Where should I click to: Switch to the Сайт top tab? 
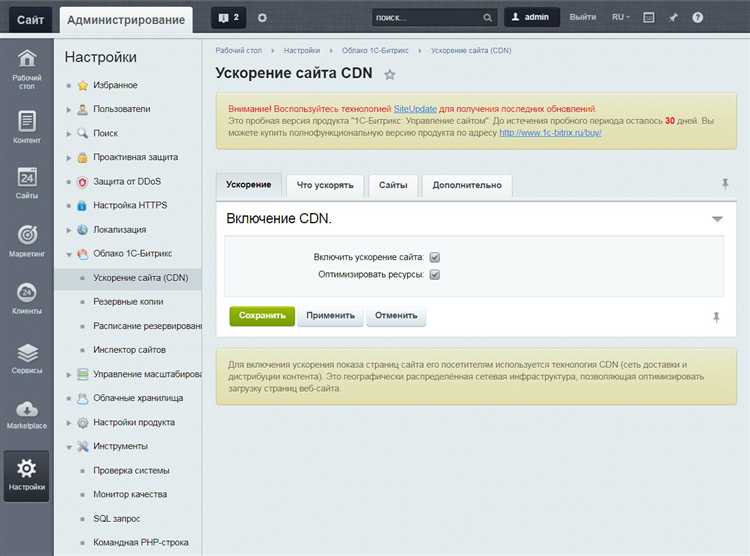pyautogui.click(x=31, y=20)
